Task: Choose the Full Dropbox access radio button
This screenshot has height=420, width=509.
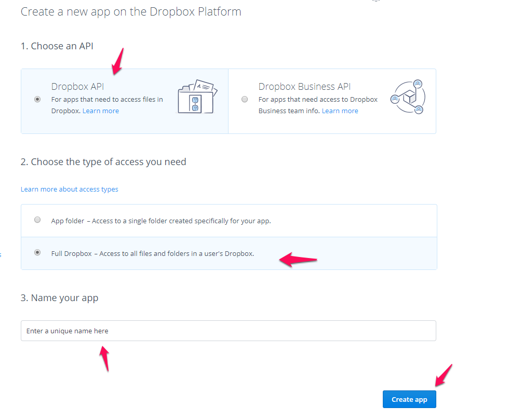Action: point(37,252)
